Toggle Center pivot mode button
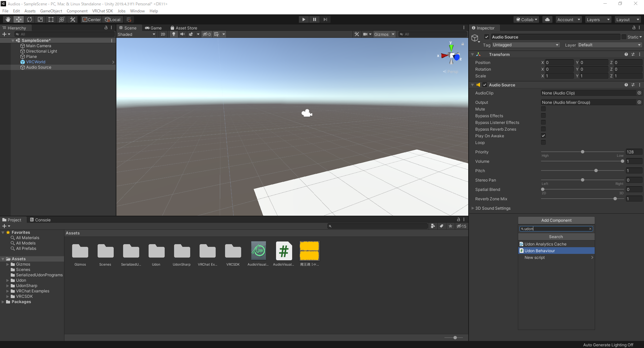The width and height of the screenshot is (644, 348). click(x=92, y=19)
